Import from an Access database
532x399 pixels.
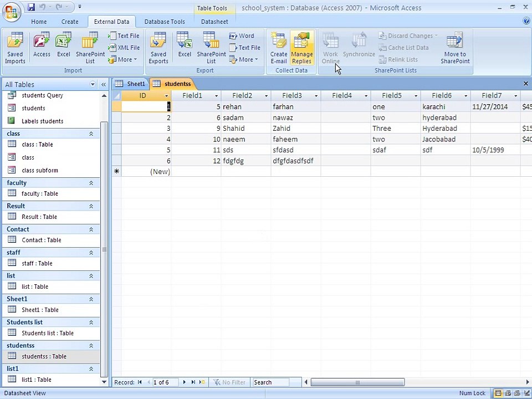pos(42,45)
